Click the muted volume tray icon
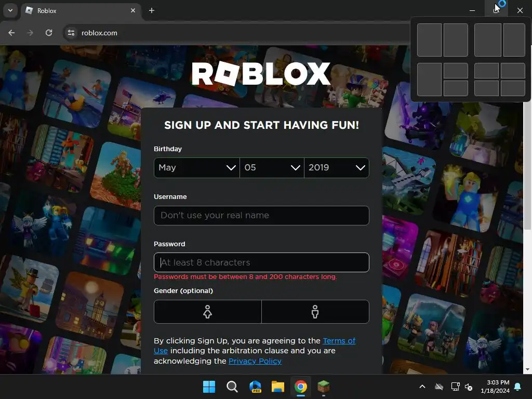Screen dimensions: 532x399 [x=469, y=387]
